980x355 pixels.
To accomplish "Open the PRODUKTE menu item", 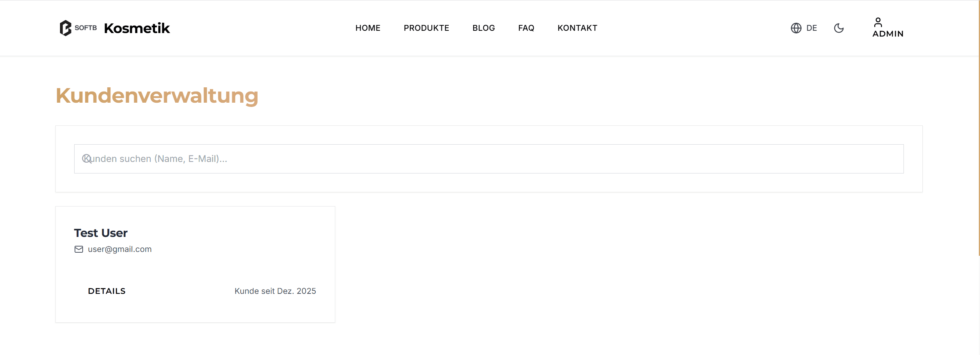I will [426, 28].
